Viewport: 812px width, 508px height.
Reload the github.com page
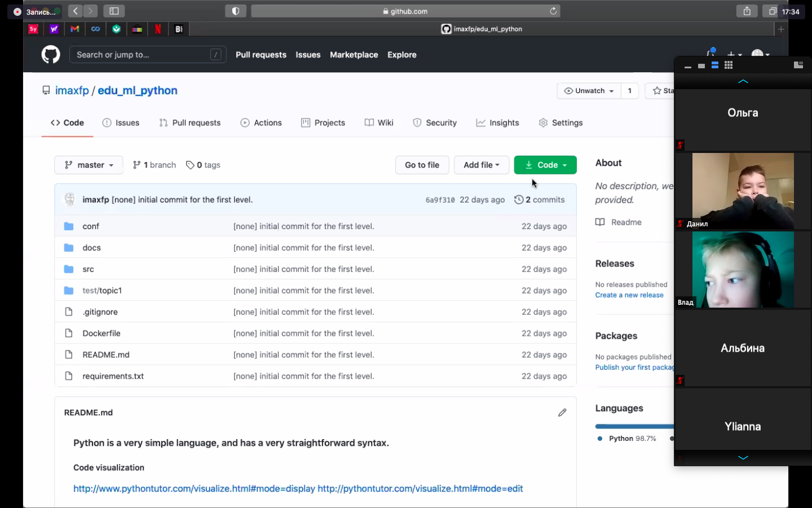(x=553, y=11)
